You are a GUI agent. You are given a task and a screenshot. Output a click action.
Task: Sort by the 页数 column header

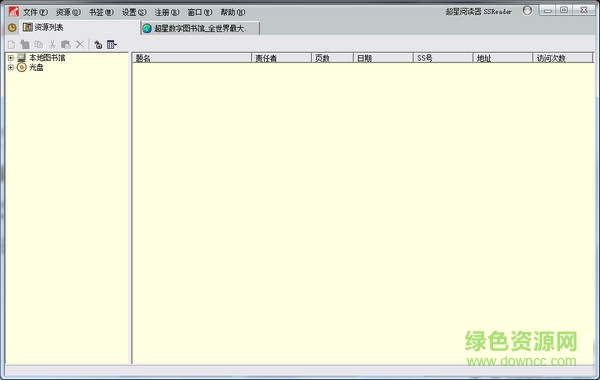tap(332, 58)
